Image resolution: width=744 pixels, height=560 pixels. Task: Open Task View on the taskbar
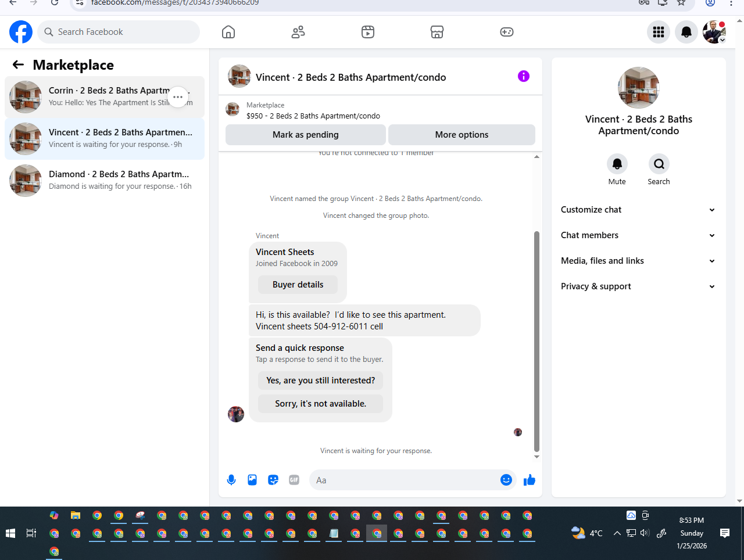tap(31, 533)
